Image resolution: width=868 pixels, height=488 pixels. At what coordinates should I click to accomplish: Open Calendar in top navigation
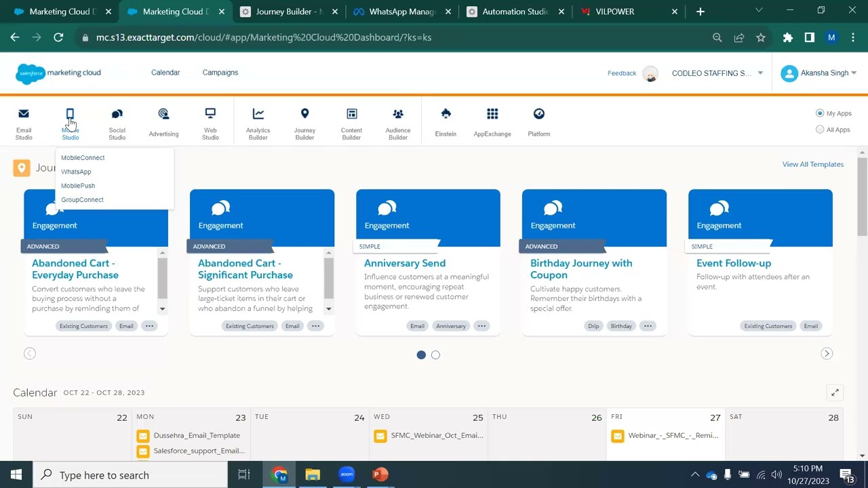tap(165, 73)
